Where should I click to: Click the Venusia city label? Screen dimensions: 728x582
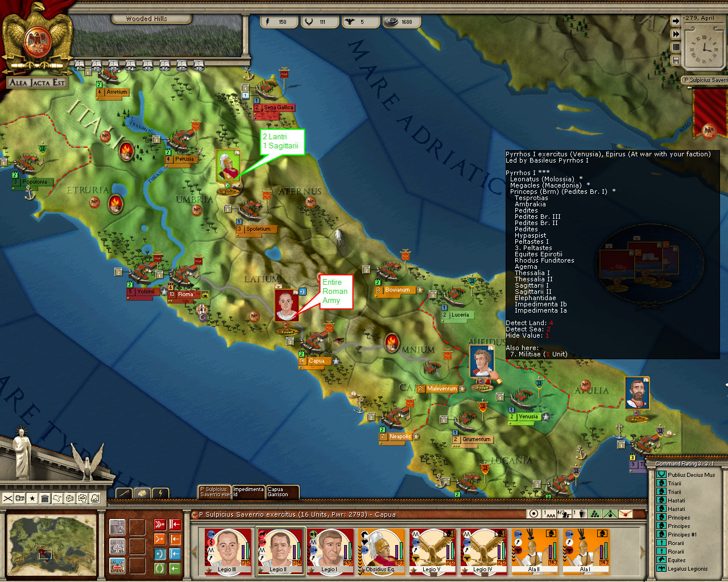coord(528,417)
